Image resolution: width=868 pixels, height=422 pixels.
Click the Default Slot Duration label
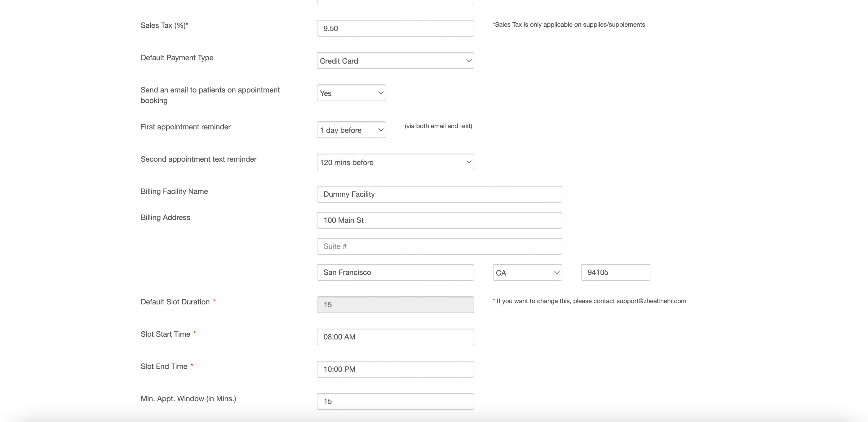click(175, 302)
